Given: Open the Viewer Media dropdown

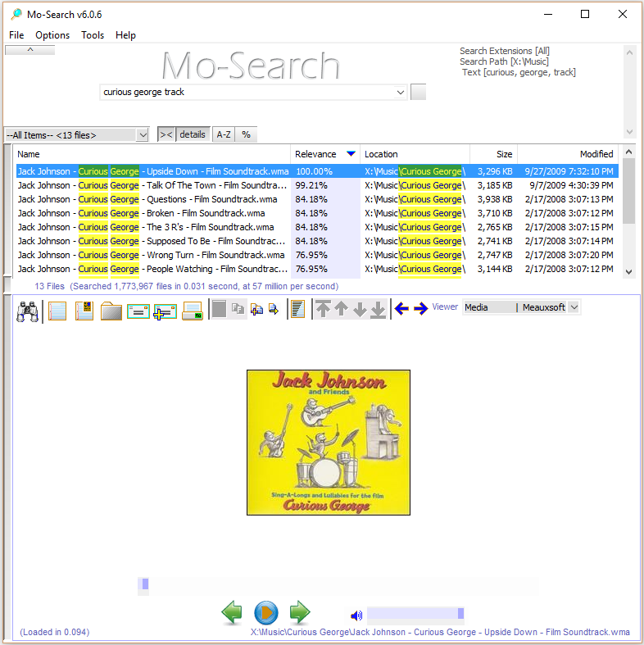Looking at the screenshot, I should coord(574,307).
